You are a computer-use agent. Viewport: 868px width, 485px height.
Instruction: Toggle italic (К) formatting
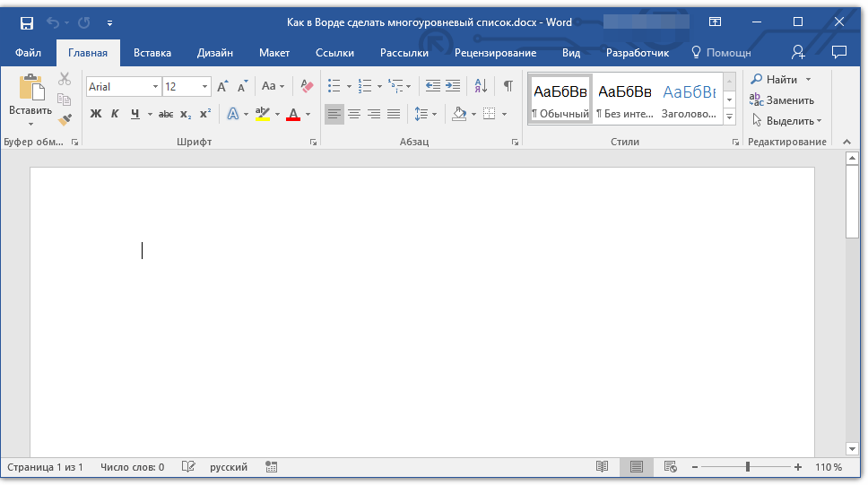(x=115, y=114)
